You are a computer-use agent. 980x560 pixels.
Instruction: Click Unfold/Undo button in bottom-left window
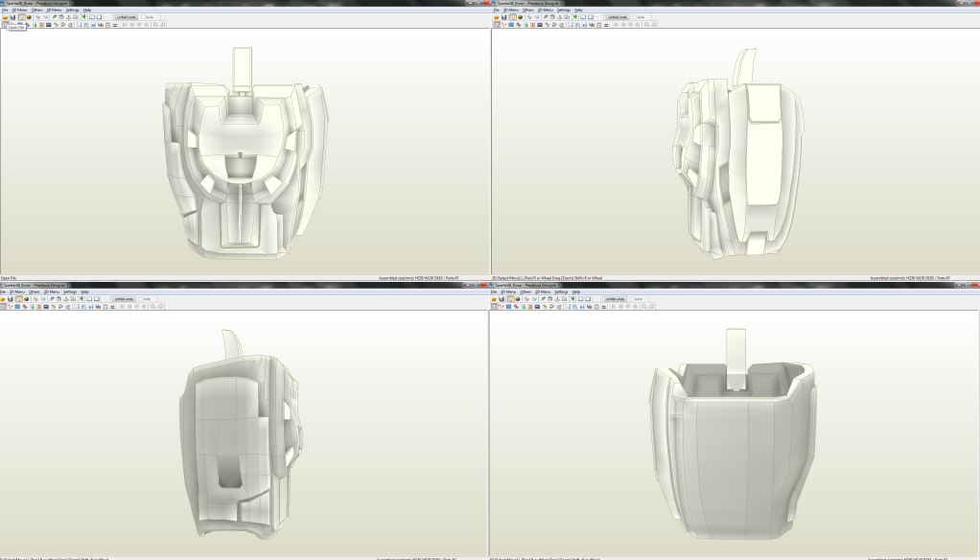point(124,299)
